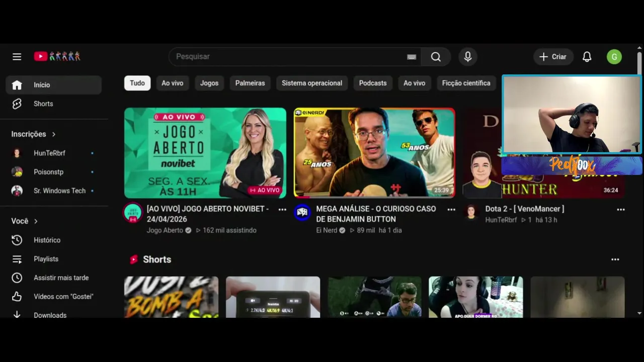Open Vídeos com "Gostei"
644x362 pixels.
tap(54, 297)
